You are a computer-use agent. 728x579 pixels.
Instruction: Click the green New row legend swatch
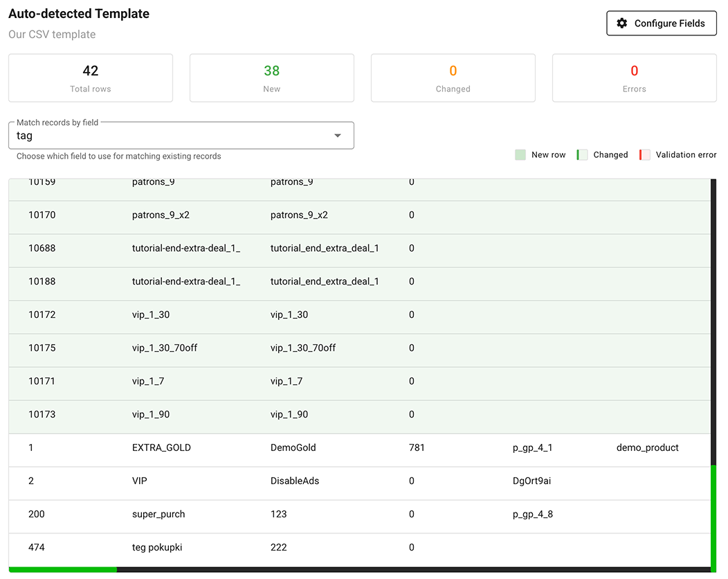[x=520, y=155]
